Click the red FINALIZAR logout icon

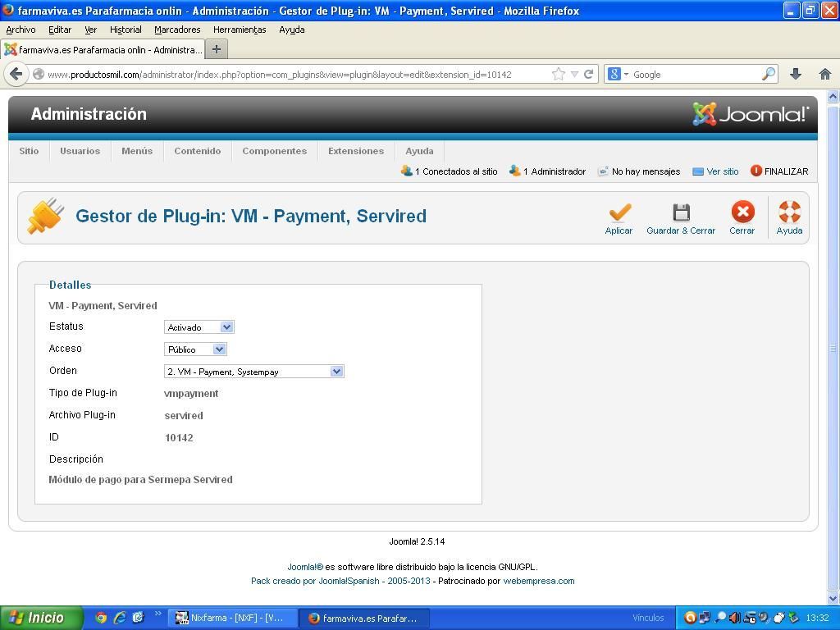pyautogui.click(x=756, y=171)
